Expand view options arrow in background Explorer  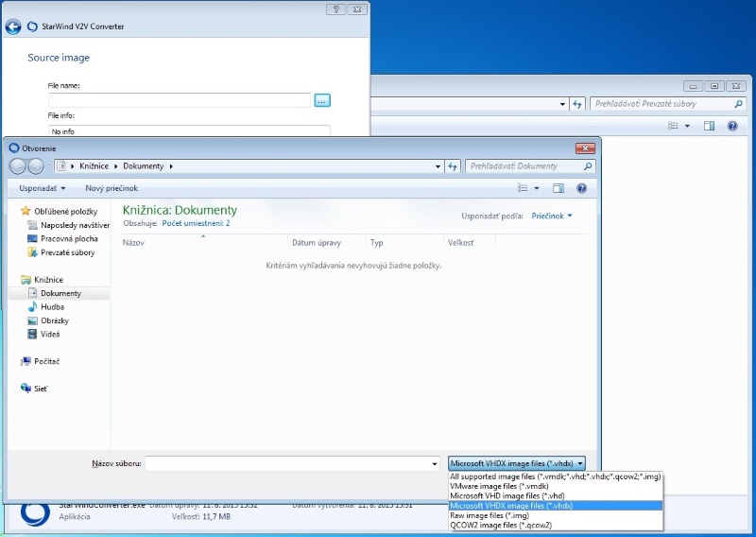(687, 126)
